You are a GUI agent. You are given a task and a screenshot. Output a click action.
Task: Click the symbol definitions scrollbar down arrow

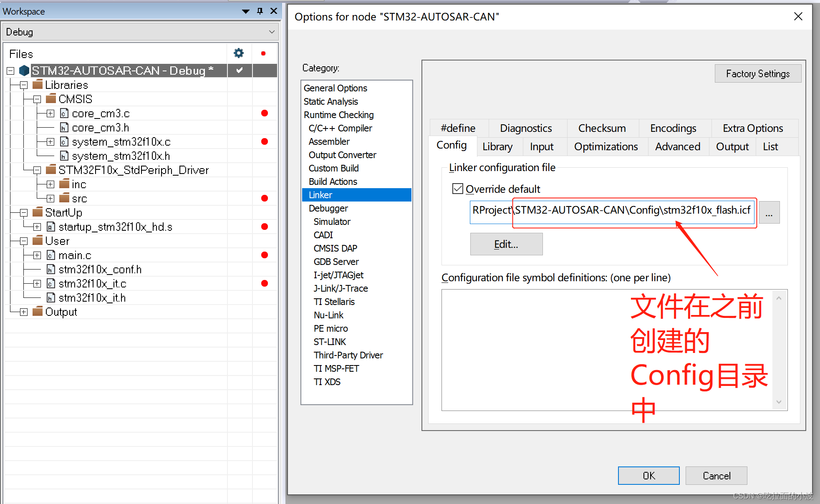coord(779,402)
